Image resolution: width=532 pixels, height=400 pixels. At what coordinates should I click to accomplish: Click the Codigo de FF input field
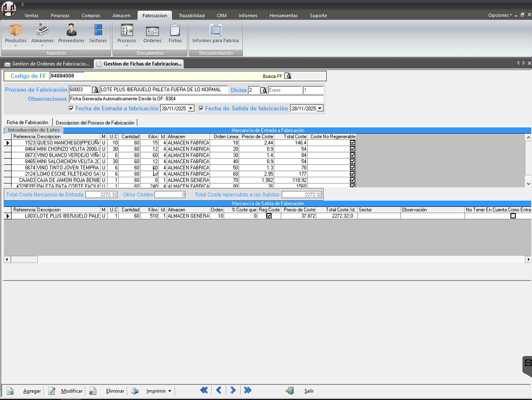67,76
